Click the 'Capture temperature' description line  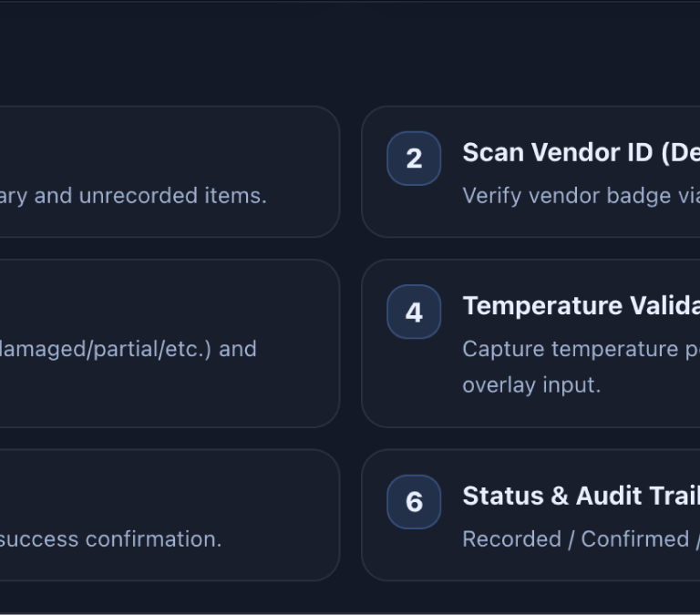click(x=582, y=349)
